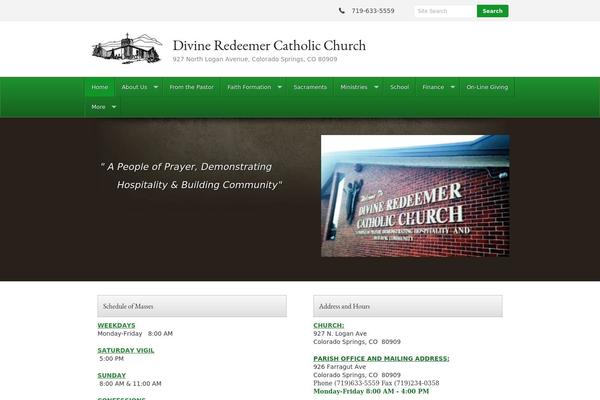This screenshot has height=400, width=600.
Task: Open the Ministries menu item
Action: pyautogui.click(x=354, y=87)
